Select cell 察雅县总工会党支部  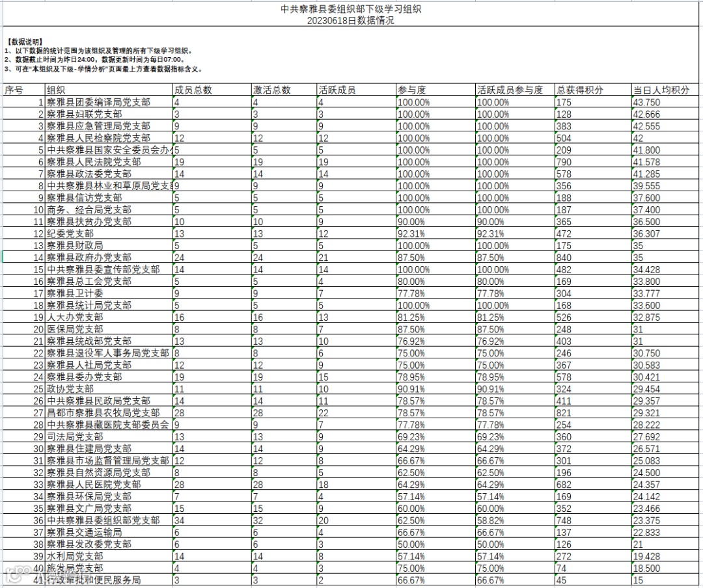(x=109, y=281)
